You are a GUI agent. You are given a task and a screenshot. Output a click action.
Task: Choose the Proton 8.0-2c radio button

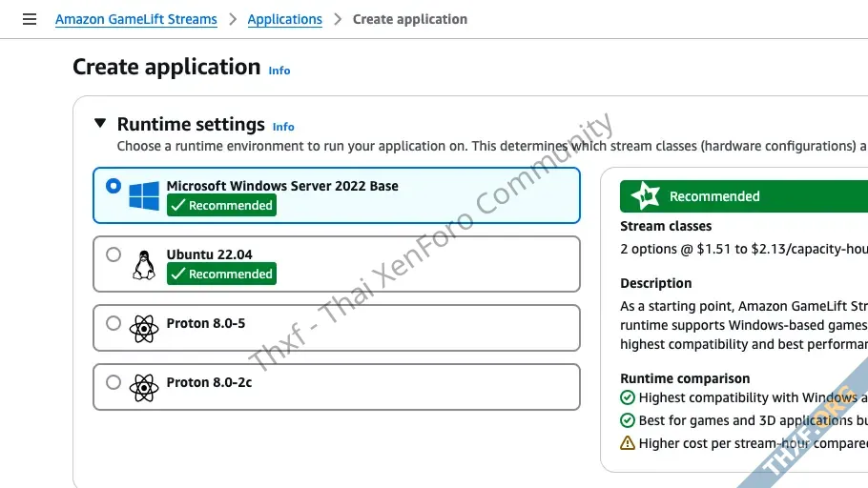(x=114, y=382)
